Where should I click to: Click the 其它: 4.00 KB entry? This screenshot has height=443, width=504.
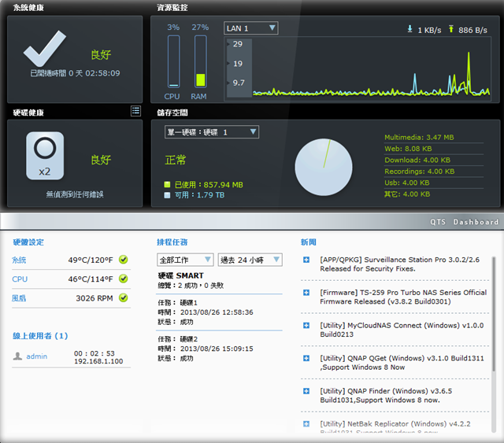click(407, 194)
